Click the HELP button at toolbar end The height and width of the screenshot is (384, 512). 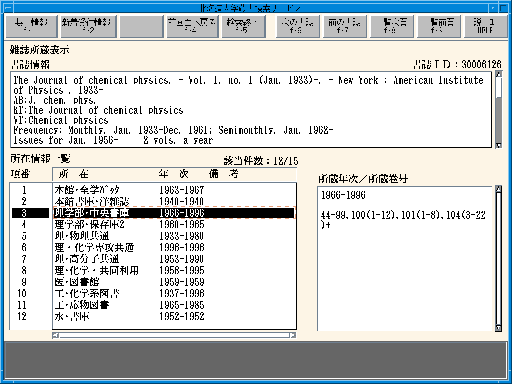(485, 26)
